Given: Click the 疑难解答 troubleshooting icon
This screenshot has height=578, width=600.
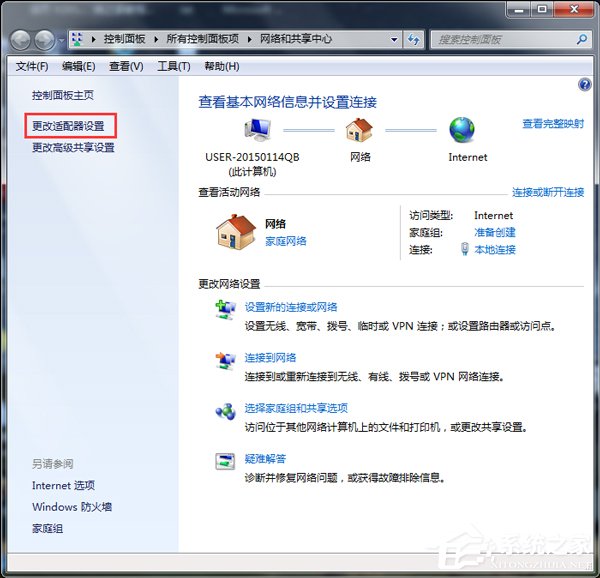Looking at the screenshot, I should coord(225,462).
